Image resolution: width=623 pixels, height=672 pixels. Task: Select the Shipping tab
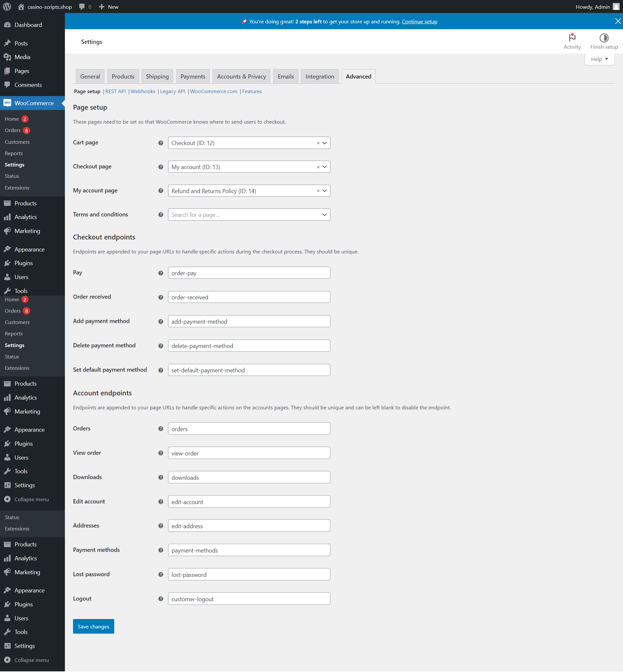coord(156,76)
